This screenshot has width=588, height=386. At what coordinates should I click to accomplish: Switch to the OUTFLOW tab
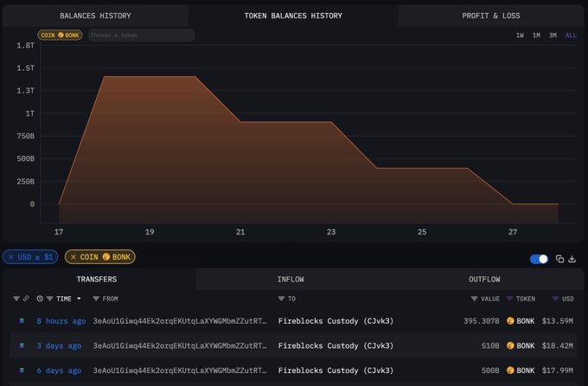point(484,280)
